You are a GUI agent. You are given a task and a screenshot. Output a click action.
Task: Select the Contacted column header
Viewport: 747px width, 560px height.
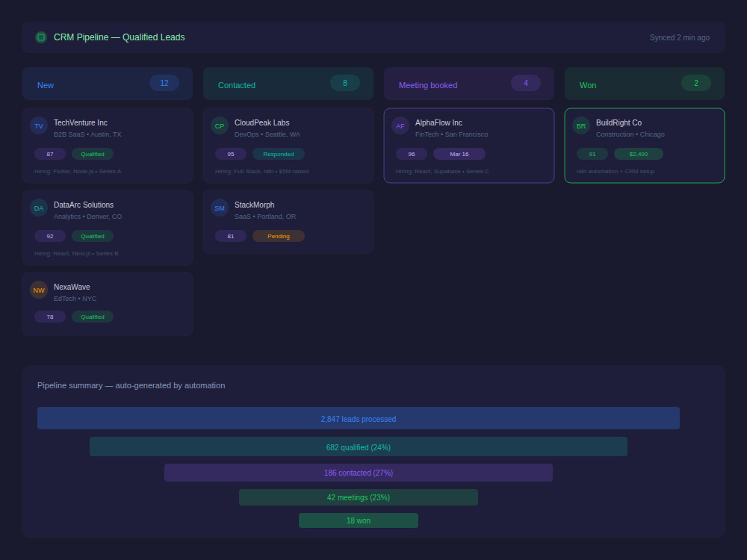(x=288, y=84)
